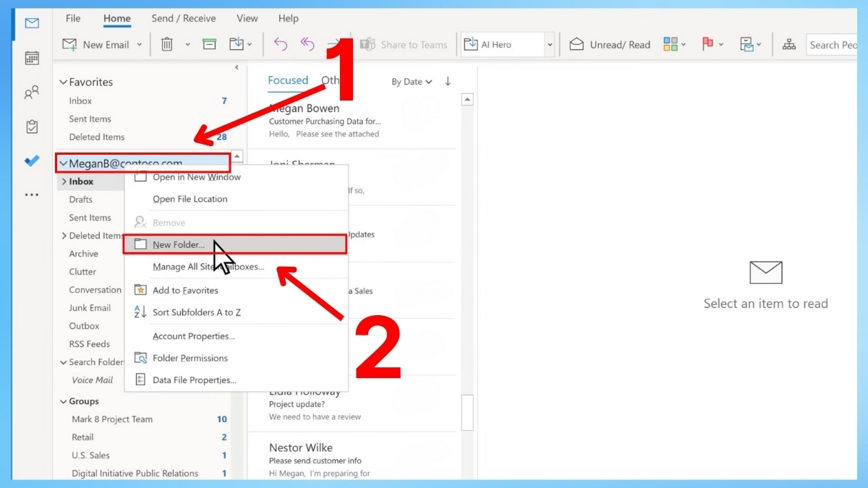This screenshot has height=488, width=868.
Task: Choose New Folder... in the context menu
Action: point(236,244)
